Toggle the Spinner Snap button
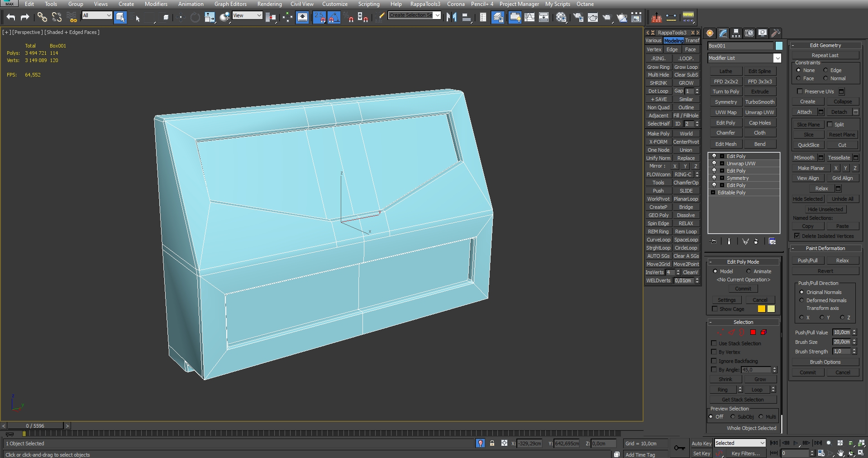 [363, 17]
